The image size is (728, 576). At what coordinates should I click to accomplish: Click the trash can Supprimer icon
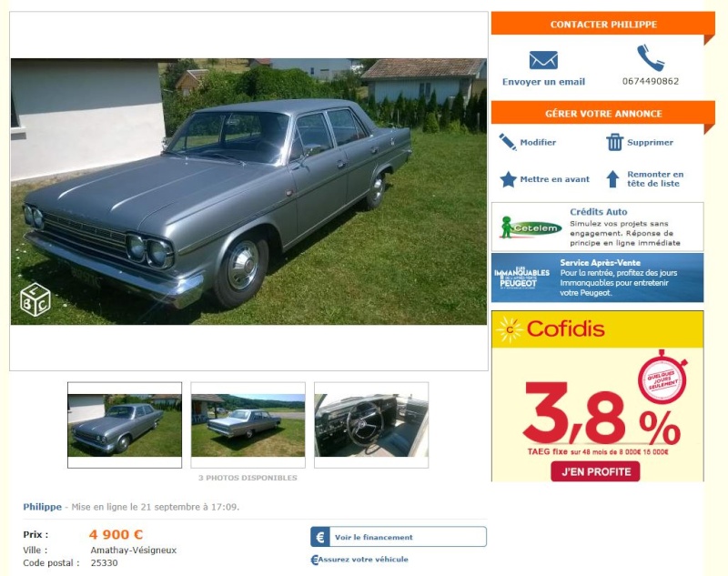click(614, 142)
